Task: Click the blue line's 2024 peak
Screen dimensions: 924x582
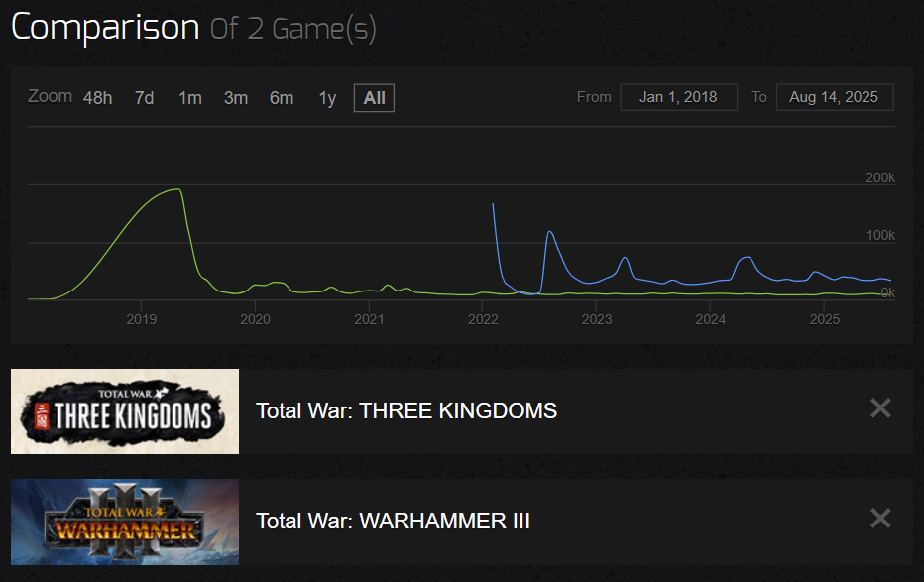Action: click(x=747, y=258)
